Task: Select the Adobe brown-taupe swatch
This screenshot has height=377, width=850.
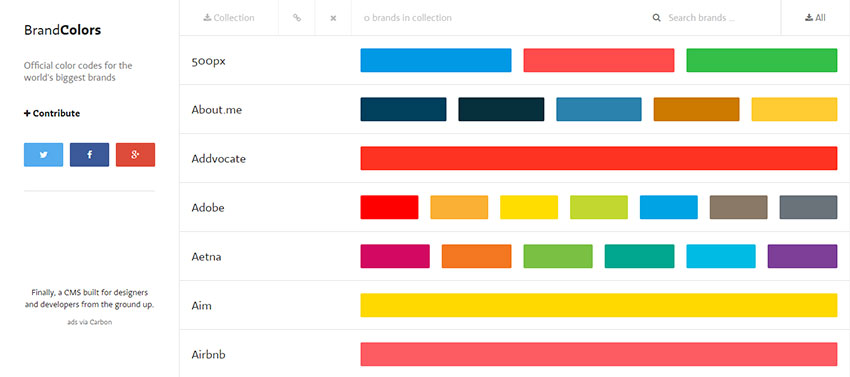Action: [738, 207]
